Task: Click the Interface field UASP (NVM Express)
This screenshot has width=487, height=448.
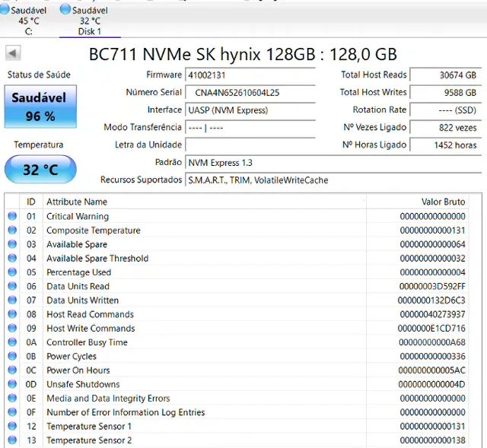Action: (x=250, y=110)
